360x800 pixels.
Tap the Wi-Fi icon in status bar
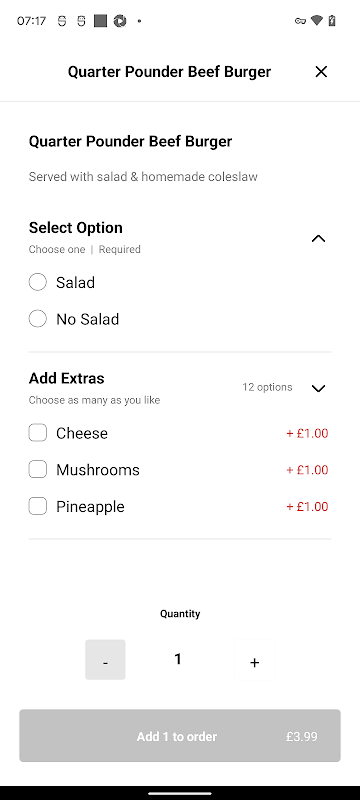[317, 21]
